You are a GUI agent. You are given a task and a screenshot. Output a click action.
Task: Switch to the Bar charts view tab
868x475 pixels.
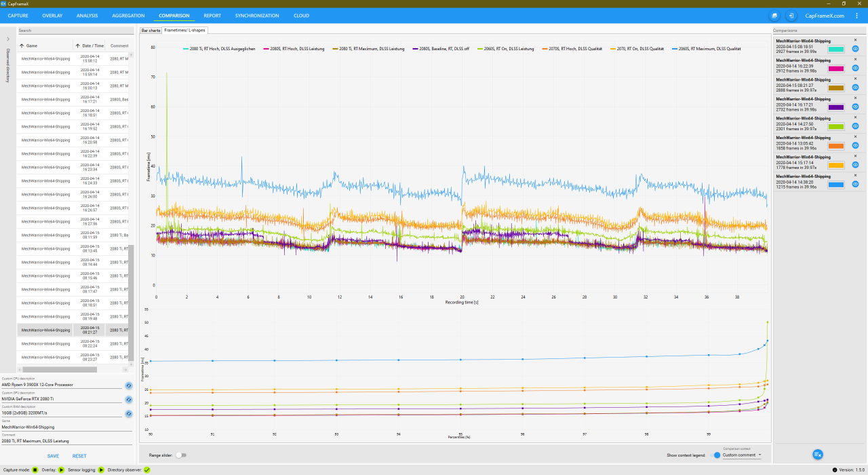coord(151,31)
